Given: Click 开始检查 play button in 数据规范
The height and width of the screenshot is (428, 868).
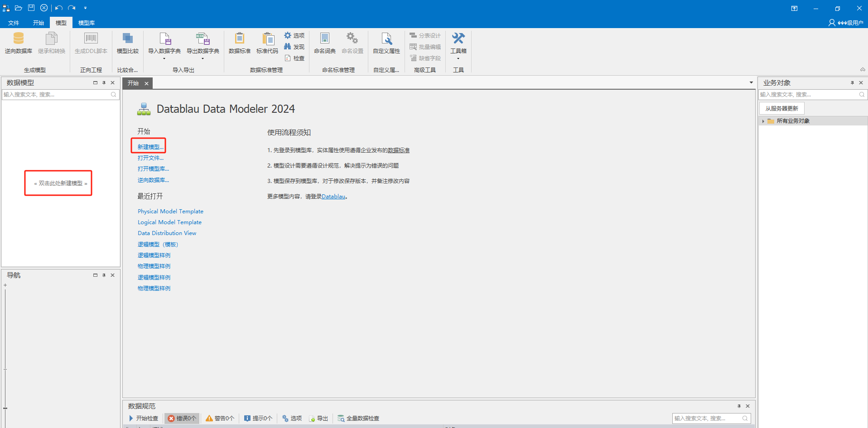Looking at the screenshot, I should point(144,418).
